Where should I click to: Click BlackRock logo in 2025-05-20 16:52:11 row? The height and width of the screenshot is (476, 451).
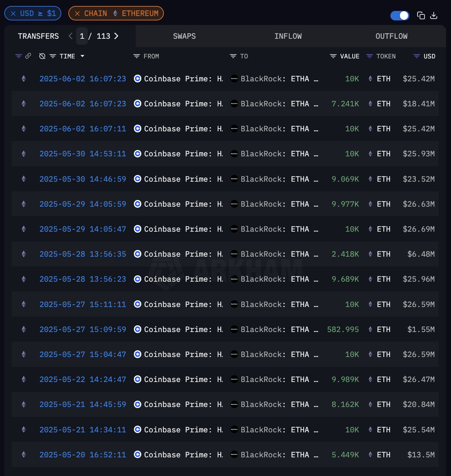[234, 455]
